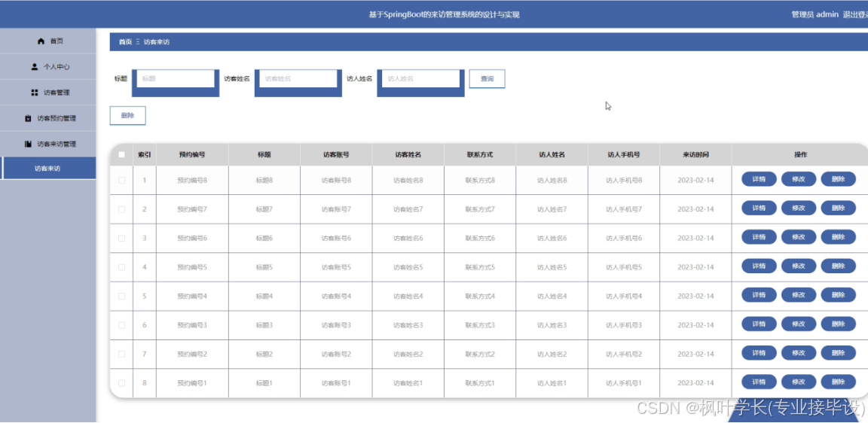Click cell 访人手机号1
Image resolution: width=868 pixels, height=423 pixels.
624,382
